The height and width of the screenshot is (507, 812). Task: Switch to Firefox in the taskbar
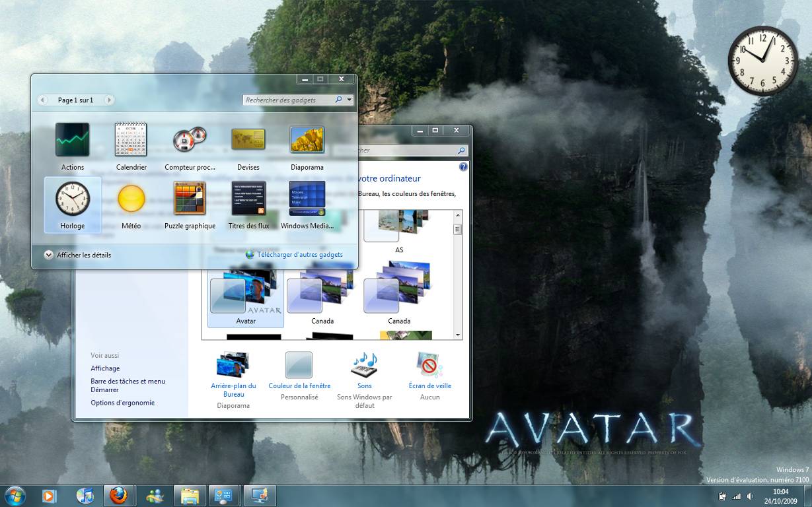click(118, 495)
